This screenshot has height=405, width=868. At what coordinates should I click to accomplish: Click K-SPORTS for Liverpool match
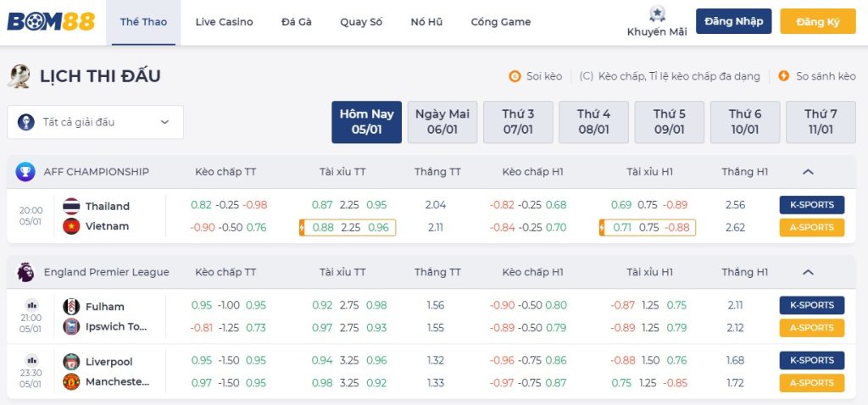coord(812,360)
